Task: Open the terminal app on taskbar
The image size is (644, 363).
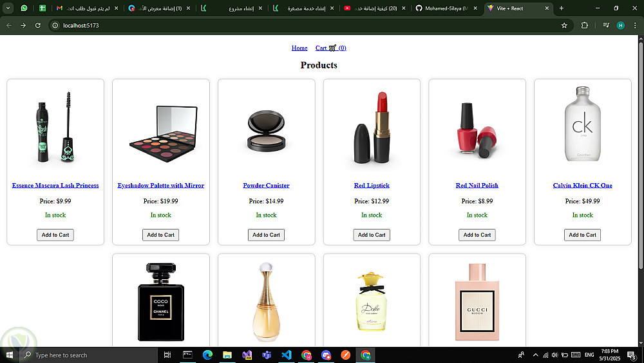Action: coord(187,355)
